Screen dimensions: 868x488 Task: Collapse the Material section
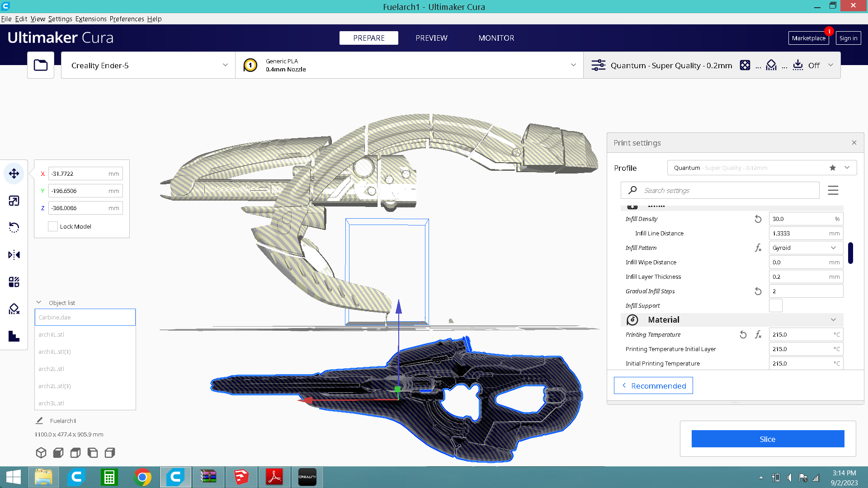click(x=833, y=320)
